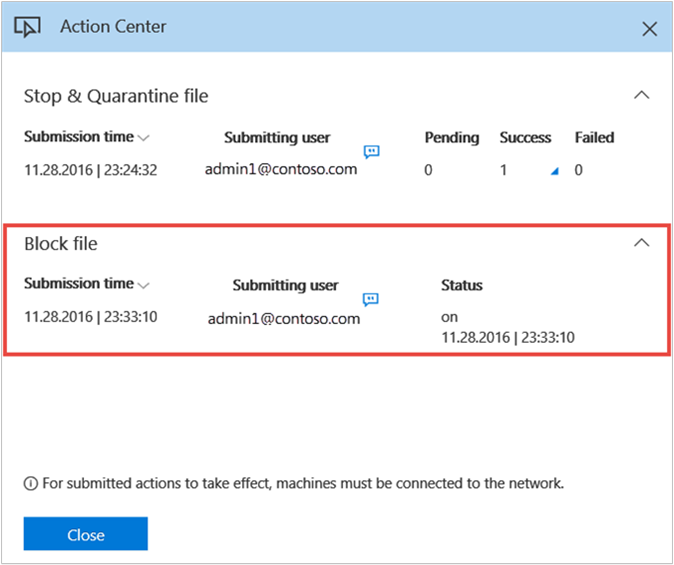Click the Status column header
674x565 pixels.
[x=461, y=286]
